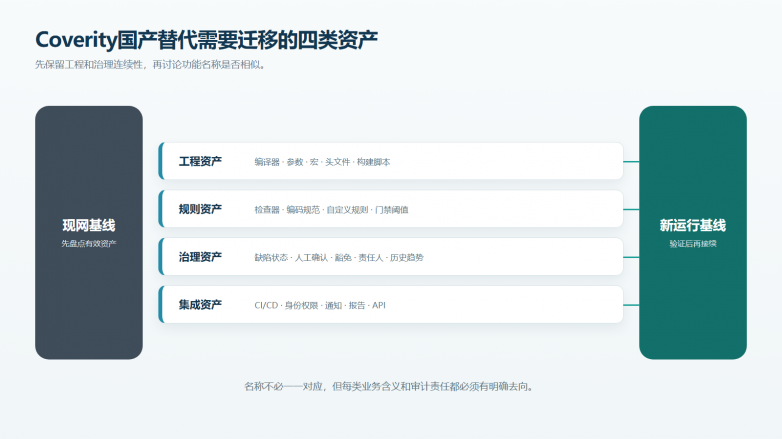Click the dark 现网基线 block heading
Image resolution: width=782 pixels, height=439 pixels.
(89, 225)
